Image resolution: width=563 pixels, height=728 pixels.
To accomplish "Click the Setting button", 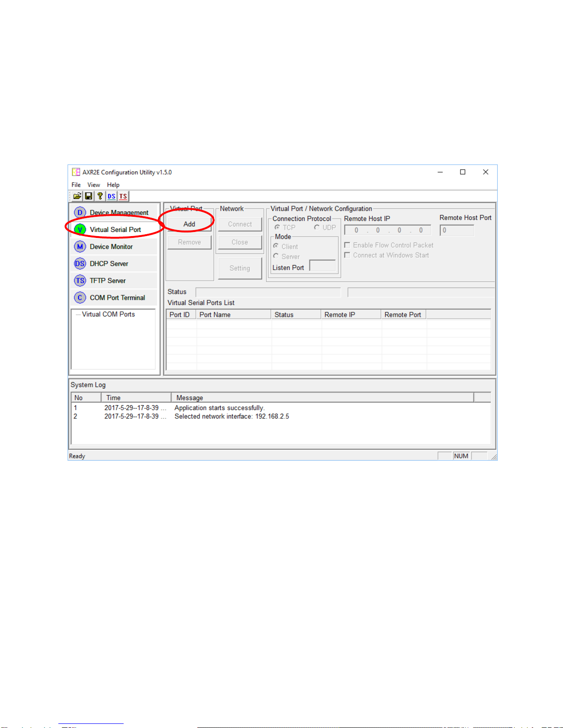I will pos(240,268).
